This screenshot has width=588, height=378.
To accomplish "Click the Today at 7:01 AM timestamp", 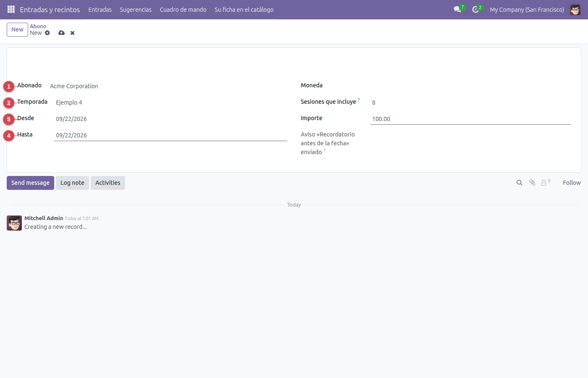I will pos(81,218).
